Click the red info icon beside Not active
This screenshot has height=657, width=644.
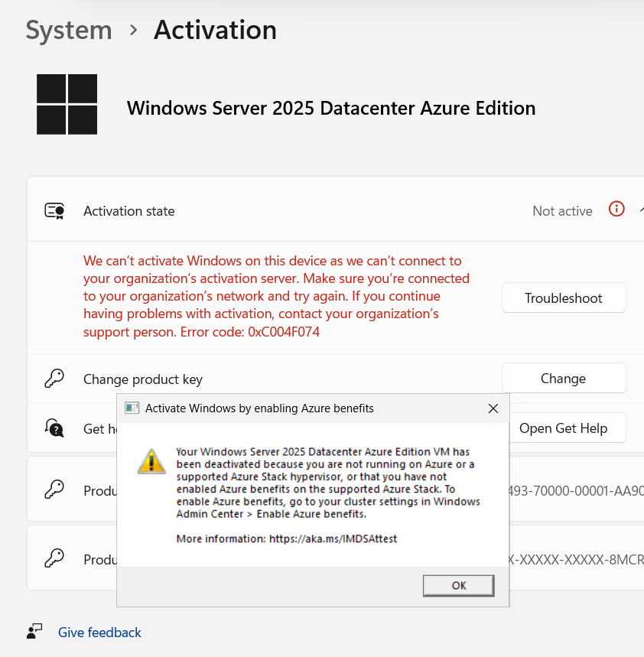pyautogui.click(x=616, y=209)
